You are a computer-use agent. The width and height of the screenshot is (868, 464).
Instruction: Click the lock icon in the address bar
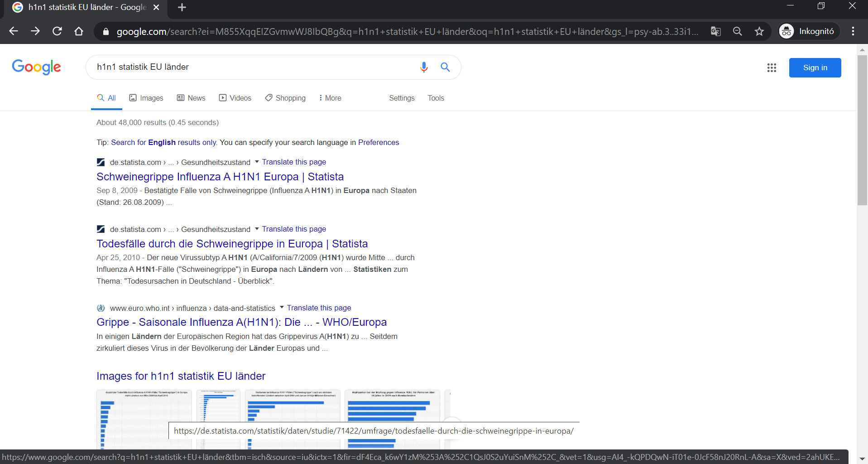point(106,32)
